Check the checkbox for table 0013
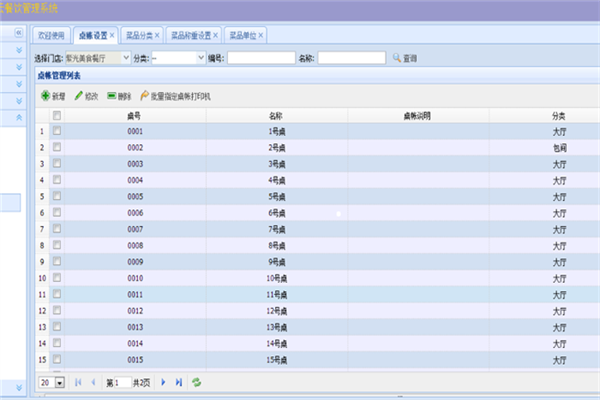 click(57, 327)
